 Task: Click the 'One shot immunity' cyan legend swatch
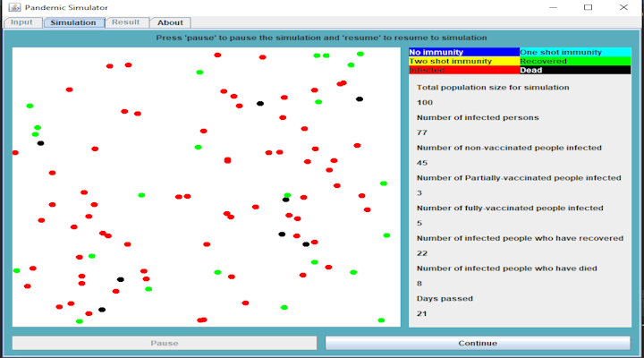(575, 52)
